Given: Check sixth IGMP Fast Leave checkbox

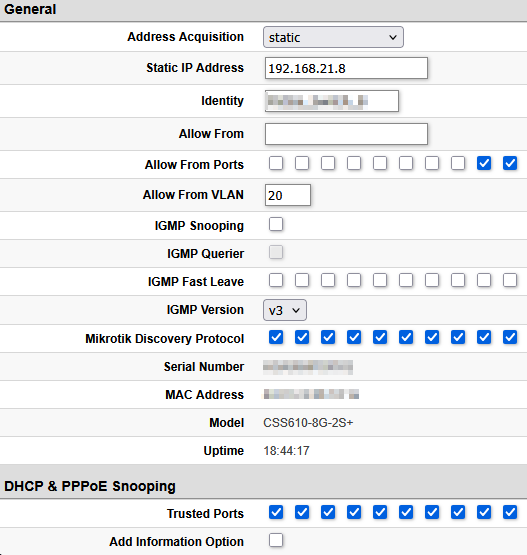Looking at the screenshot, I should click(x=406, y=280).
